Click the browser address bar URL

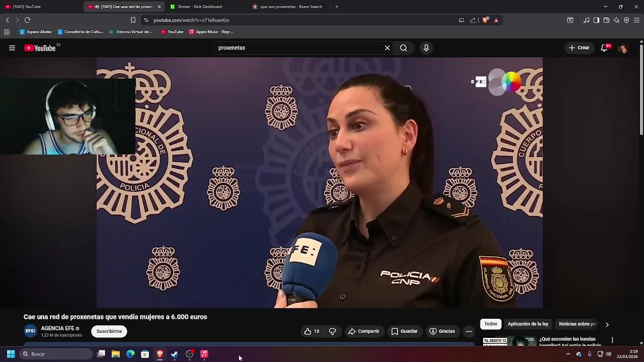click(x=191, y=20)
